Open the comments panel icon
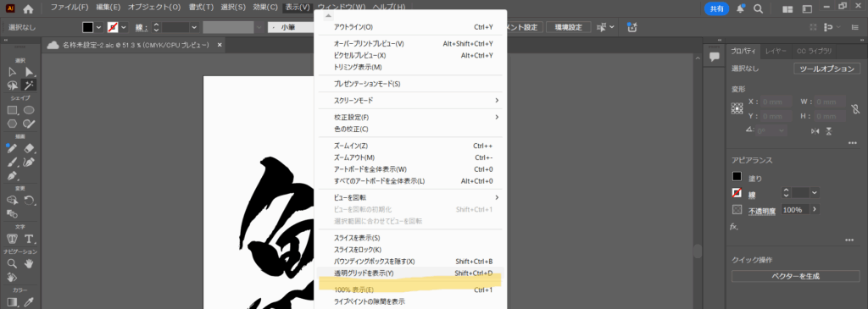This screenshot has height=309, width=868. coord(714,57)
